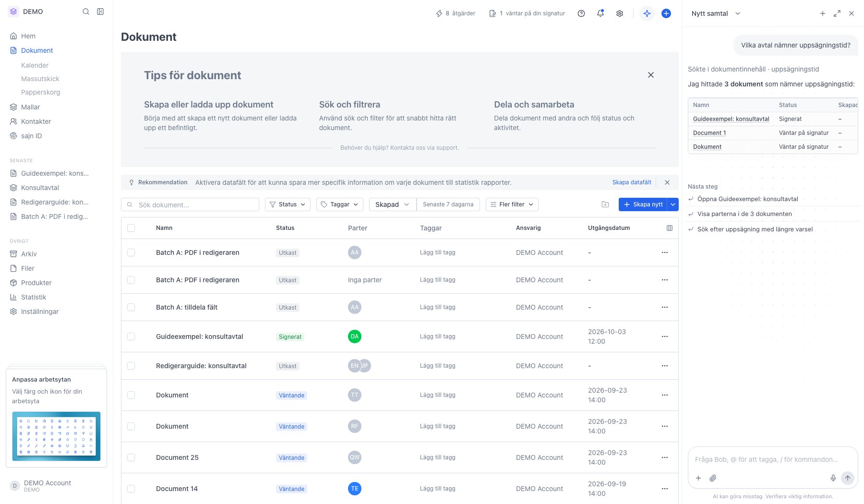Image resolution: width=864 pixels, height=504 pixels.
Task: Select all documents header checkbox
Action: pos(131,228)
